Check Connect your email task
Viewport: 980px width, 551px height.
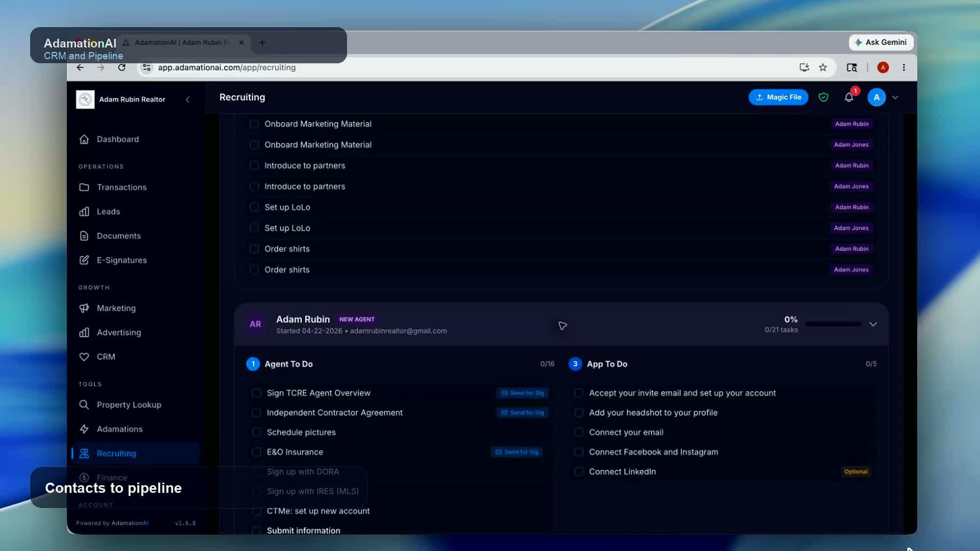pos(578,432)
